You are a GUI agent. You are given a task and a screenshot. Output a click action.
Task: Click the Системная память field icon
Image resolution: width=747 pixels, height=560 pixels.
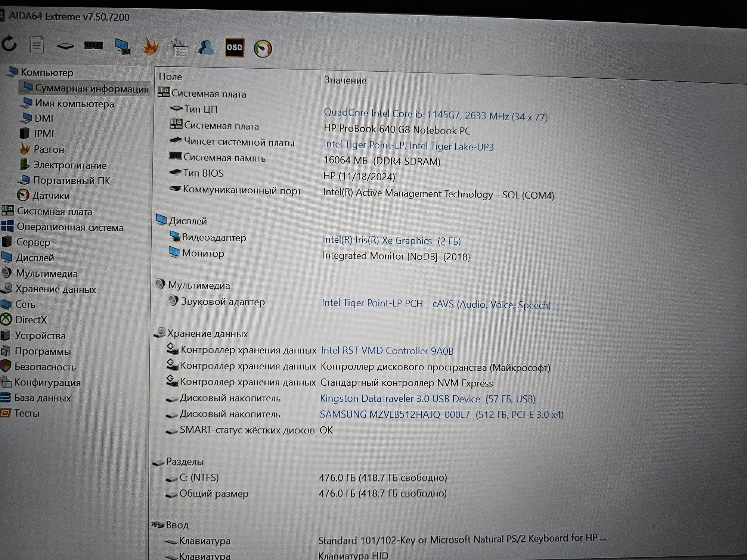[x=175, y=156]
